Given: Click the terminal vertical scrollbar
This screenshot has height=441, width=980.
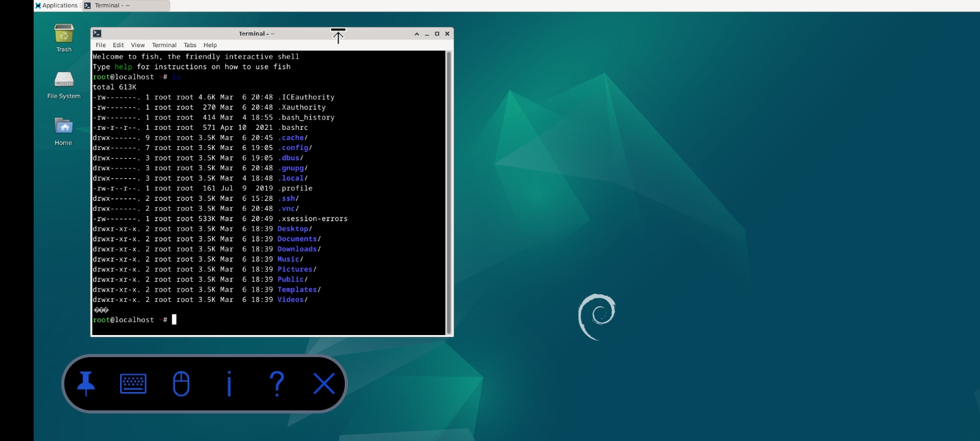Looking at the screenshot, I should (x=449, y=192).
